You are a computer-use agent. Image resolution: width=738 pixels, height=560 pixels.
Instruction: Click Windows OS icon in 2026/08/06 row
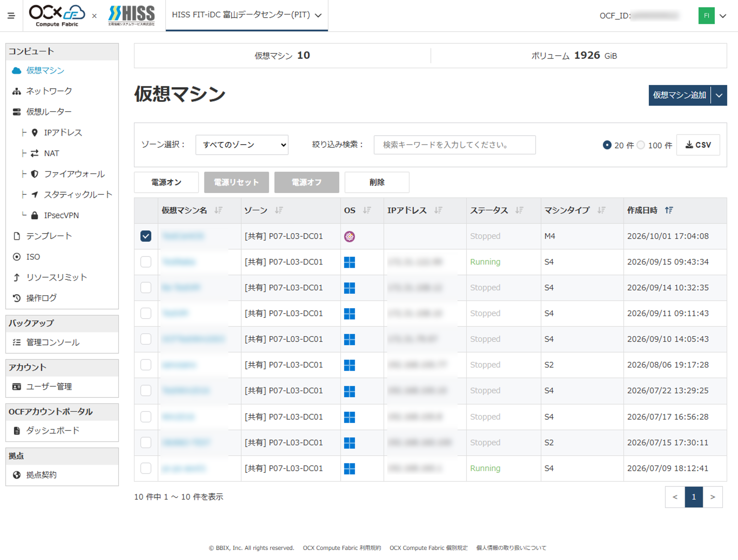[x=349, y=365]
